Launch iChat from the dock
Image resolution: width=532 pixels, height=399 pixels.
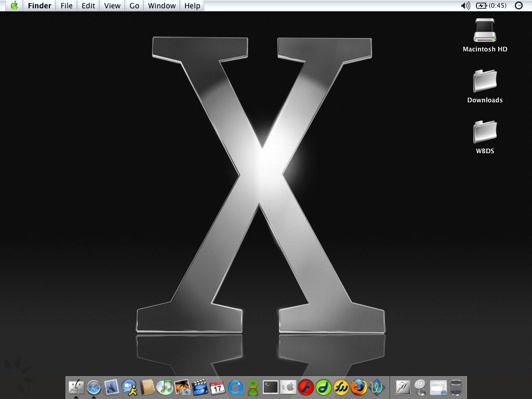coord(129,387)
